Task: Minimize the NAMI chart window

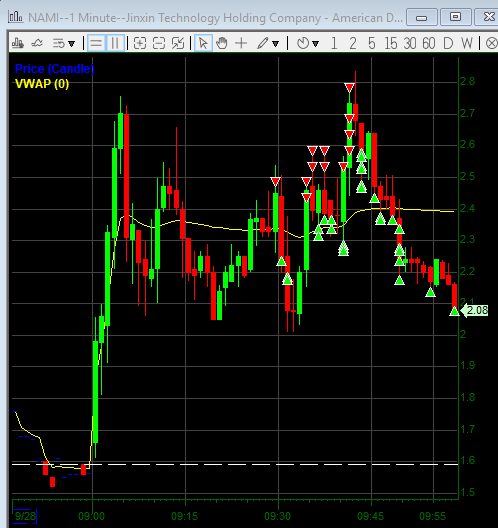Action: pyautogui.click(x=422, y=17)
